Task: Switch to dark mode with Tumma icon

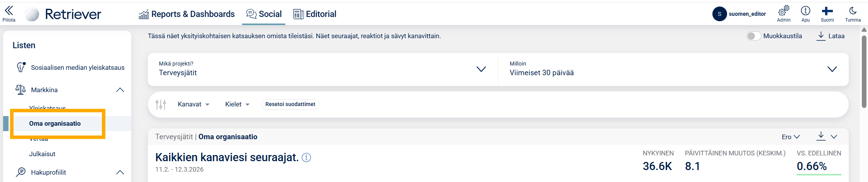Action: (x=853, y=11)
